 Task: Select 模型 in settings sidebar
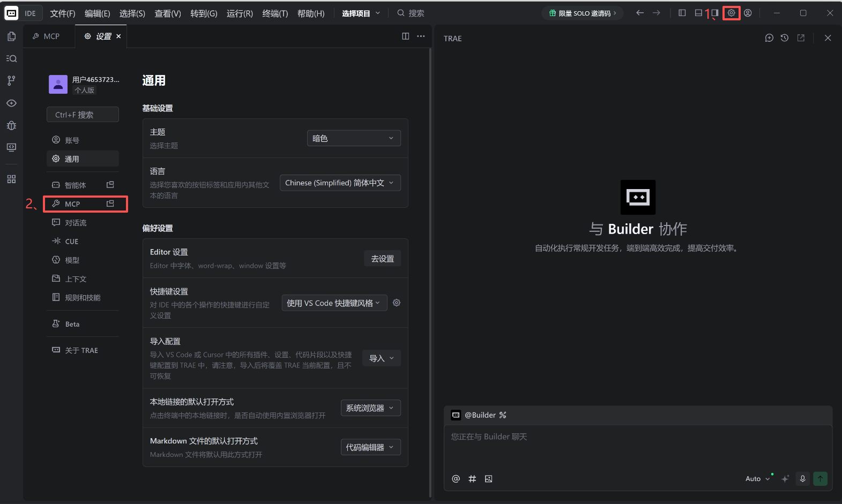83,260
